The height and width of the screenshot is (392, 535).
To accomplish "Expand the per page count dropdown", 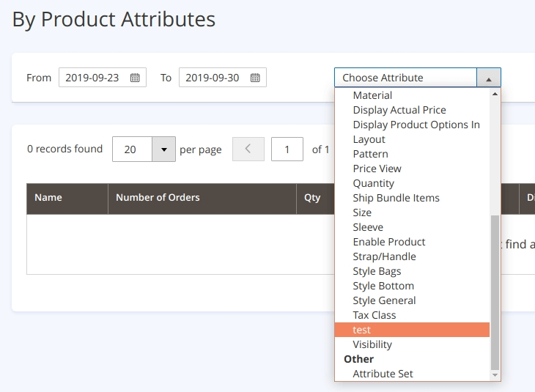I will point(163,149).
